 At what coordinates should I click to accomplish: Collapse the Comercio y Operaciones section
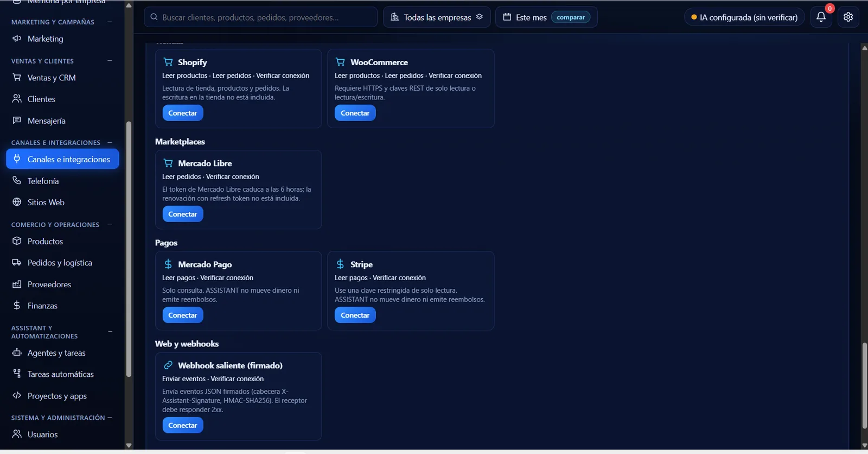pyautogui.click(x=110, y=224)
